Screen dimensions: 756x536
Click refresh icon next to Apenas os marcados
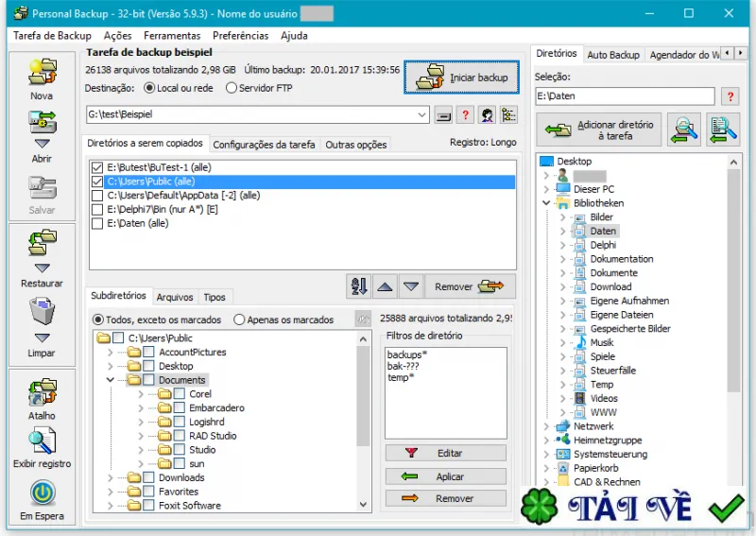(x=363, y=319)
